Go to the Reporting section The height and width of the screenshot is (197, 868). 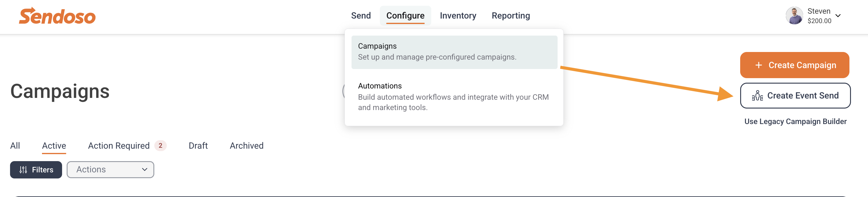[510, 16]
